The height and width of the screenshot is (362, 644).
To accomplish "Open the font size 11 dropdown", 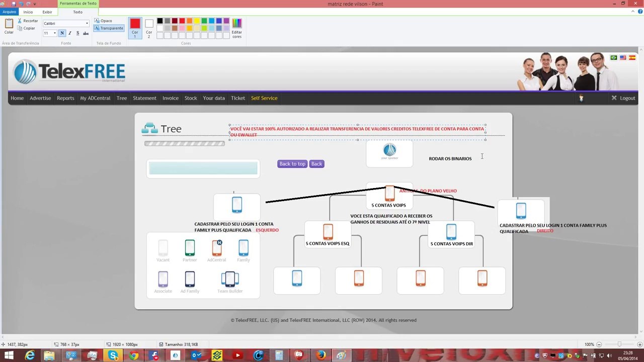I will click(54, 33).
